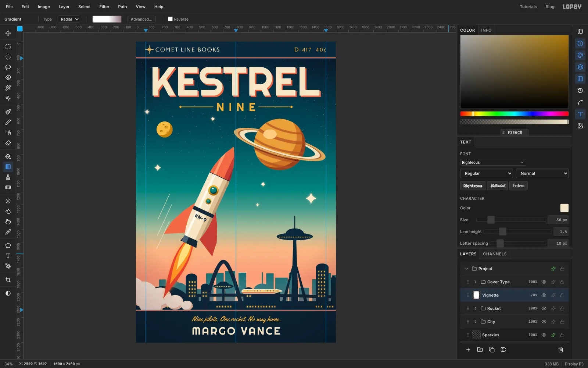Add a new layer with plus icon
The image size is (588, 368).
pyautogui.click(x=468, y=350)
